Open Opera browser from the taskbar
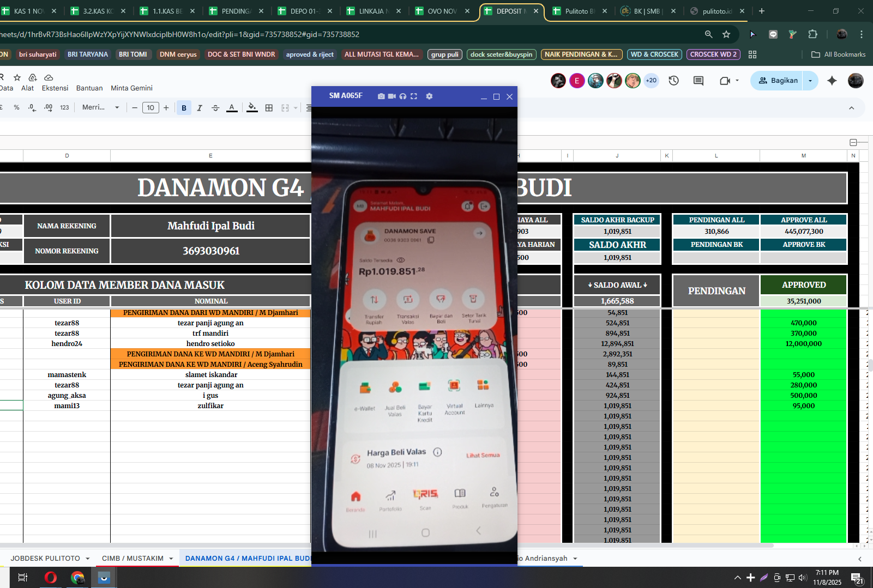Screen dimensions: 873x588 pyautogui.click(x=51, y=578)
